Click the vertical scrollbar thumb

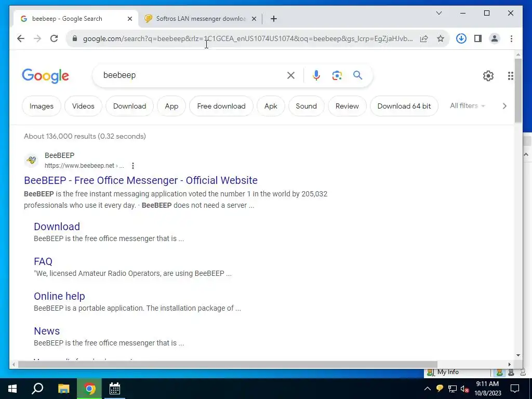[518, 90]
